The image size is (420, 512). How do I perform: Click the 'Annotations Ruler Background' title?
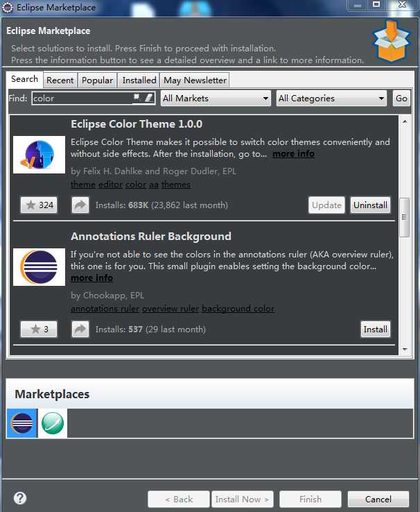151,237
